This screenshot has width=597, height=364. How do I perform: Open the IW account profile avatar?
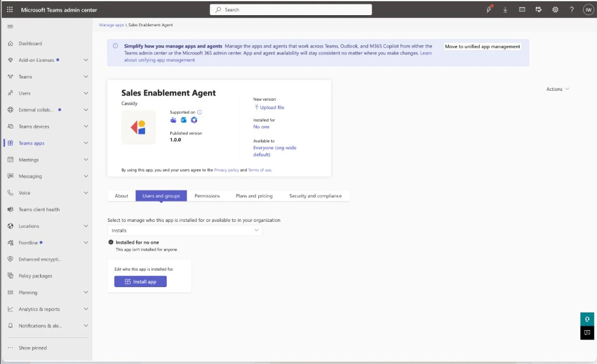click(x=588, y=9)
